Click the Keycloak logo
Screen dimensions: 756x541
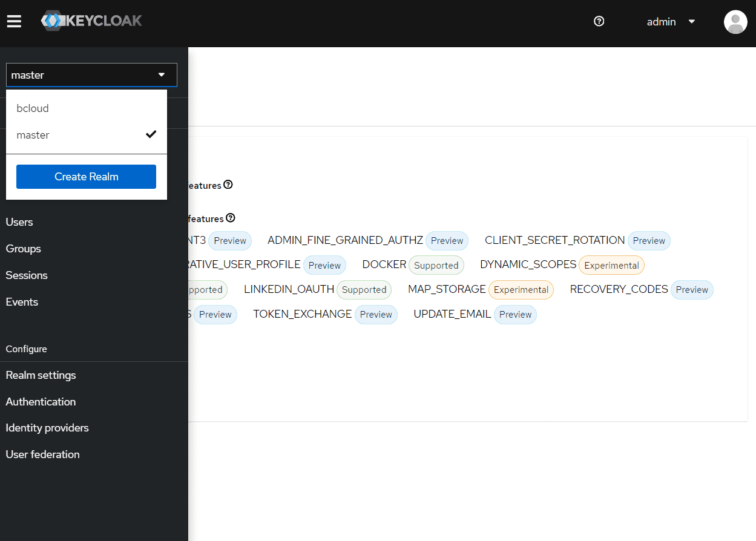tap(91, 21)
